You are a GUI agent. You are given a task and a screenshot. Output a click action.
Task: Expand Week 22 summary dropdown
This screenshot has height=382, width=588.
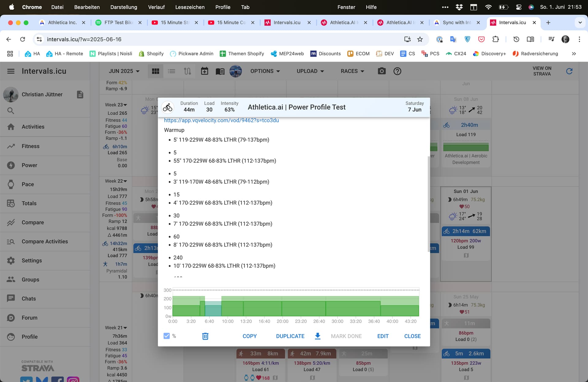(x=116, y=181)
